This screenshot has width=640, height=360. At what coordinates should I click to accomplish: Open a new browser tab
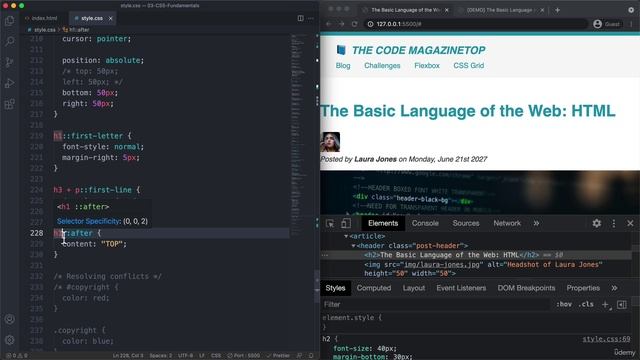pos(558,10)
